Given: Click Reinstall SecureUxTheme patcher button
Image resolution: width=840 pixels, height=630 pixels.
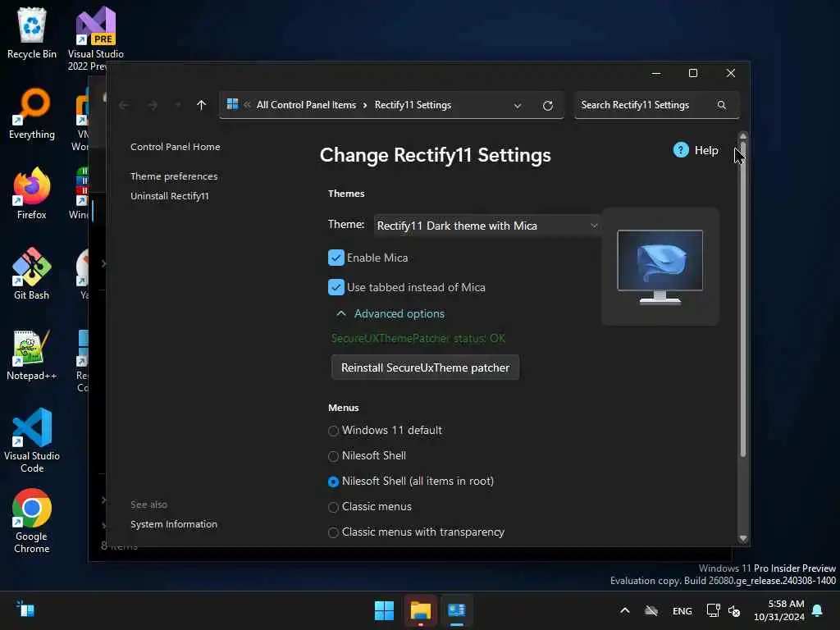Looking at the screenshot, I should [426, 367].
